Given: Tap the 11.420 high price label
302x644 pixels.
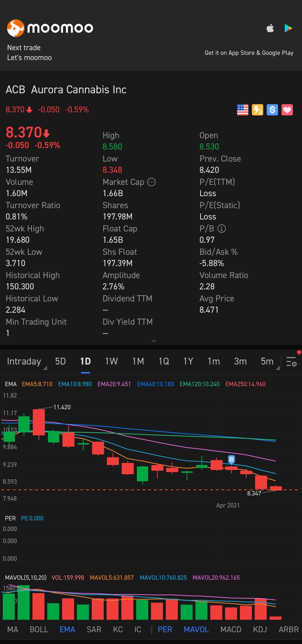Looking at the screenshot, I should pyautogui.click(x=62, y=407).
